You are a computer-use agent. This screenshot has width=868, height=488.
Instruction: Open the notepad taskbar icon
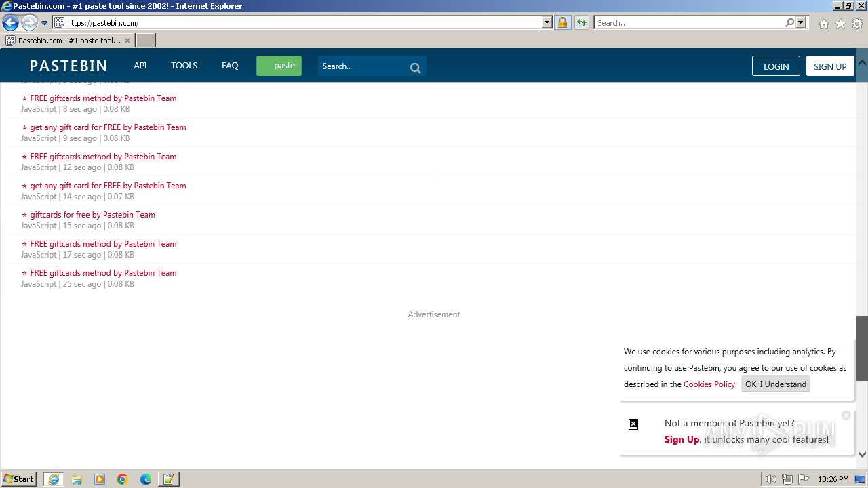(169, 479)
